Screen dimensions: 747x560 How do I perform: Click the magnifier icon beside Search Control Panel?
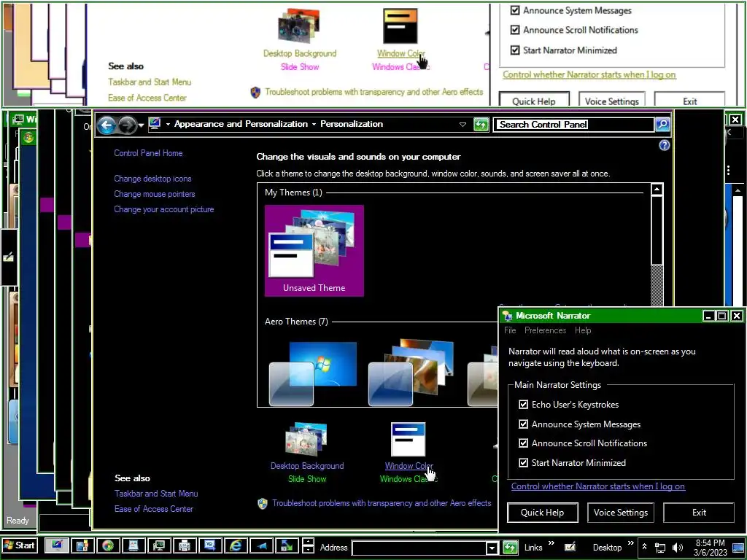662,125
